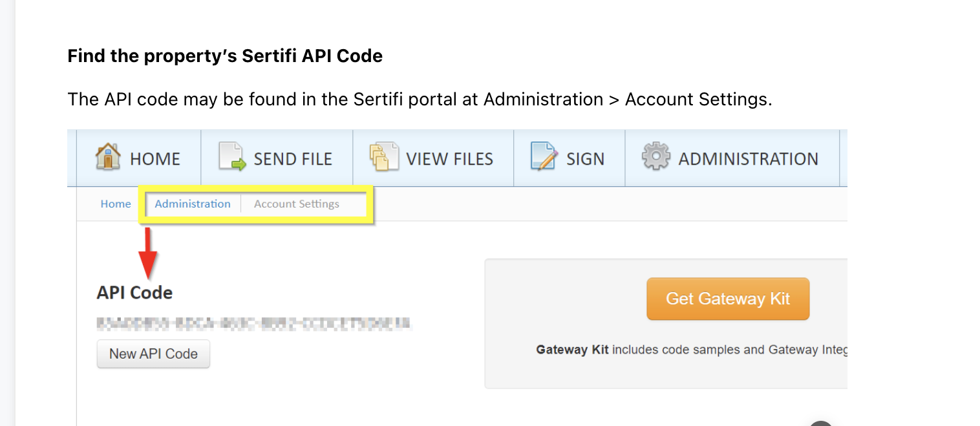Select the SIGN menu label

click(585, 159)
